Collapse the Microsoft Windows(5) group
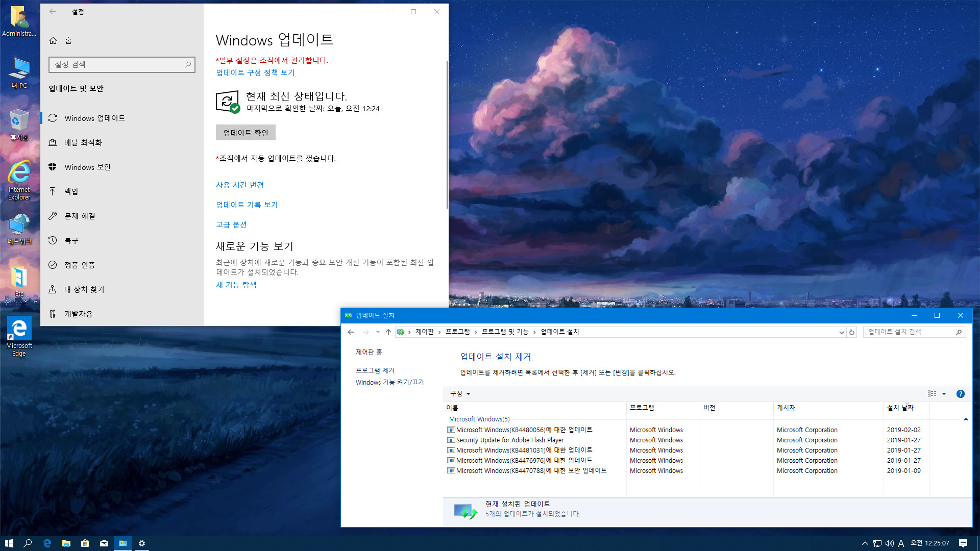This screenshot has height=551, width=980. point(966,419)
